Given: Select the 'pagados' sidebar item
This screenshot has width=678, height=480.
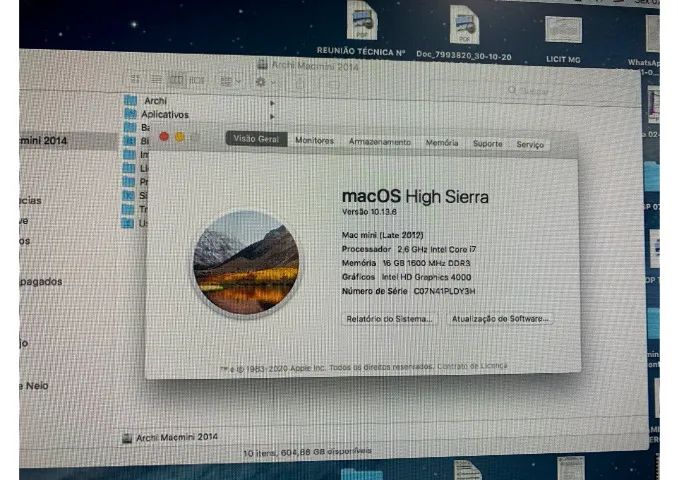Looking at the screenshot, I should [41, 282].
